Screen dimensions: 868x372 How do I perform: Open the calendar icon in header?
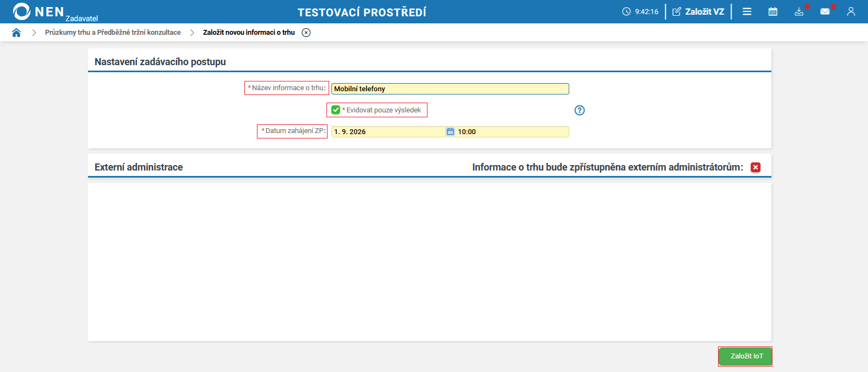click(773, 11)
